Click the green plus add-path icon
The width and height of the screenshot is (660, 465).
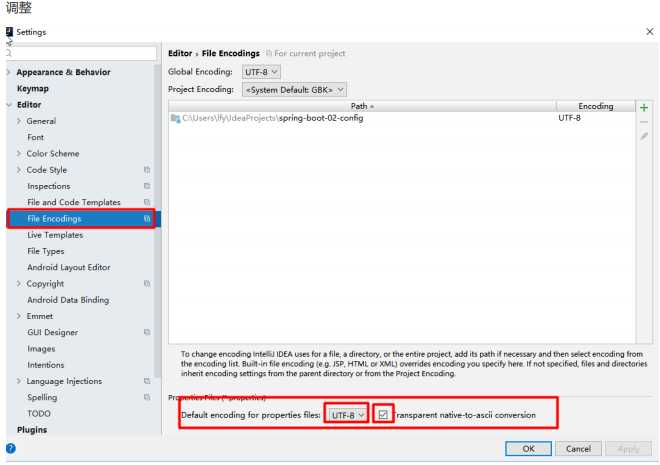tap(644, 108)
